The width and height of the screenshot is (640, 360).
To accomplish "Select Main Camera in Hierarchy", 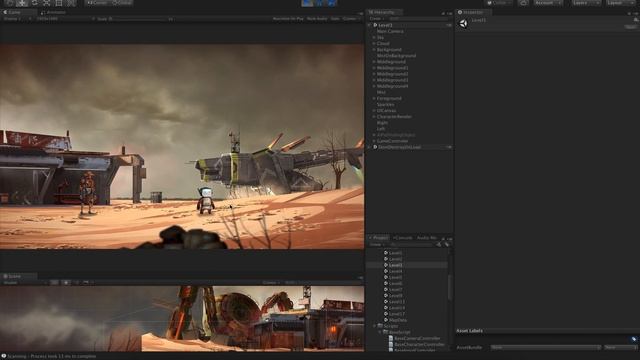I will click(x=390, y=31).
